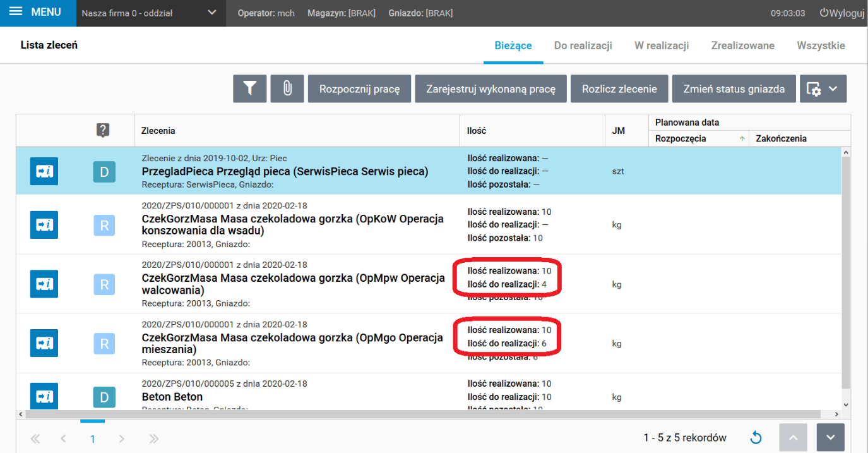Expand the Nasza firma 0 - oddział selector
Viewport: 868px width, 453px height.
(150, 13)
